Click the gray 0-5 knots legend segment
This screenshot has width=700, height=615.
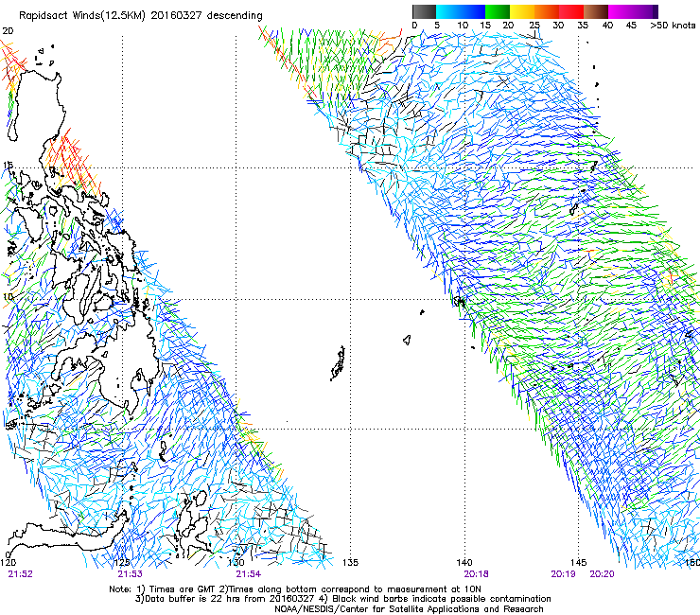coord(424,11)
